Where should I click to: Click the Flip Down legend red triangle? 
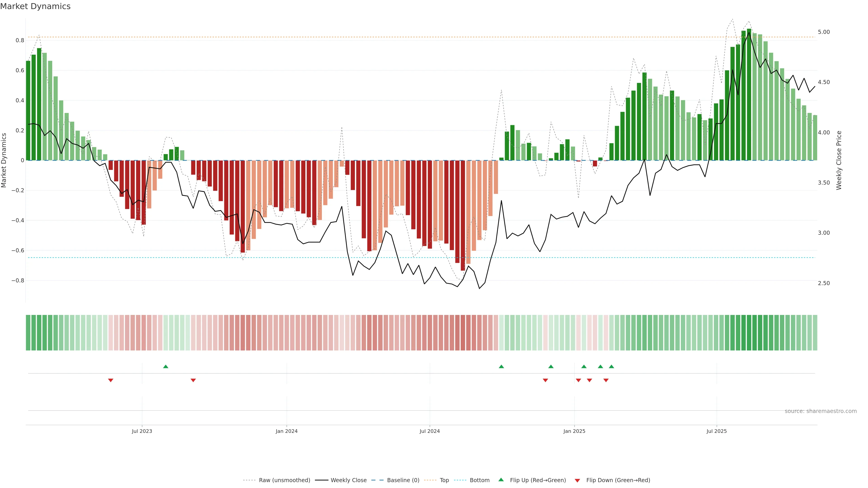click(577, 480)
